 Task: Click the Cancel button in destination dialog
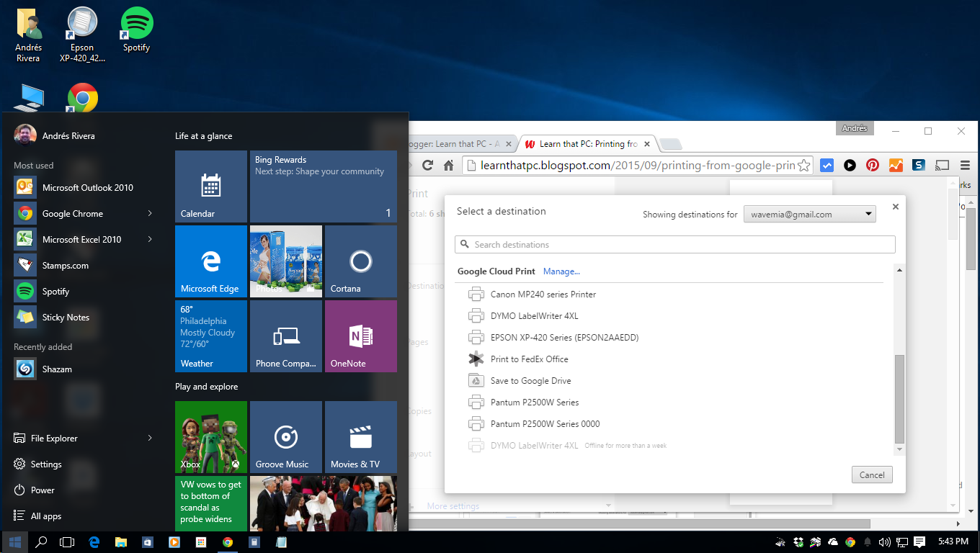pyautogui.click(x=872, y=475)
